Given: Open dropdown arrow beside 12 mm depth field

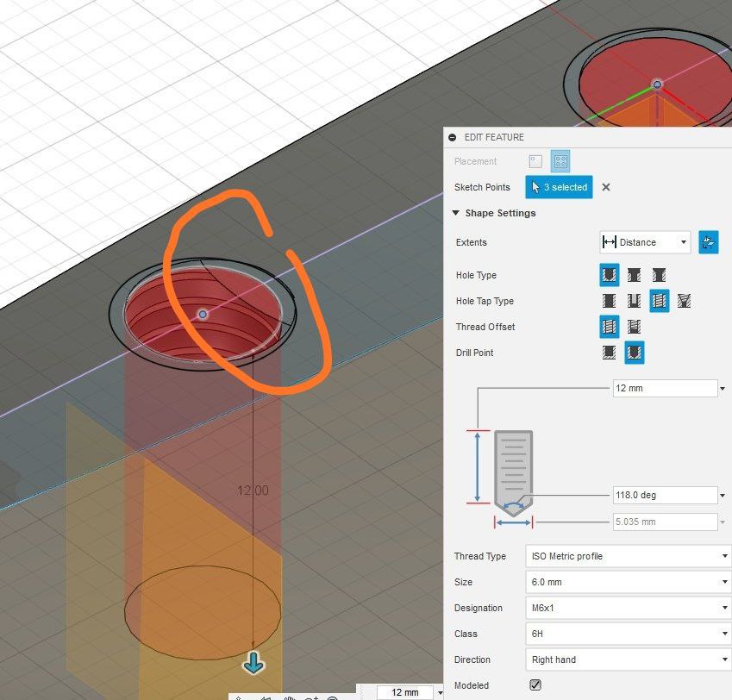Looking at the screenshot, I should pos(723,389).
